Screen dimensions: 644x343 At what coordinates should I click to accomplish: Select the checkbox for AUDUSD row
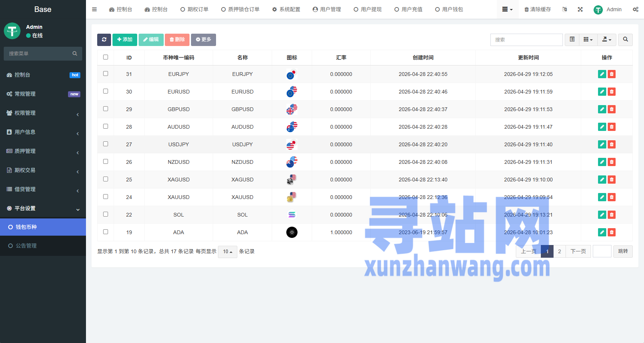(105, 126)
